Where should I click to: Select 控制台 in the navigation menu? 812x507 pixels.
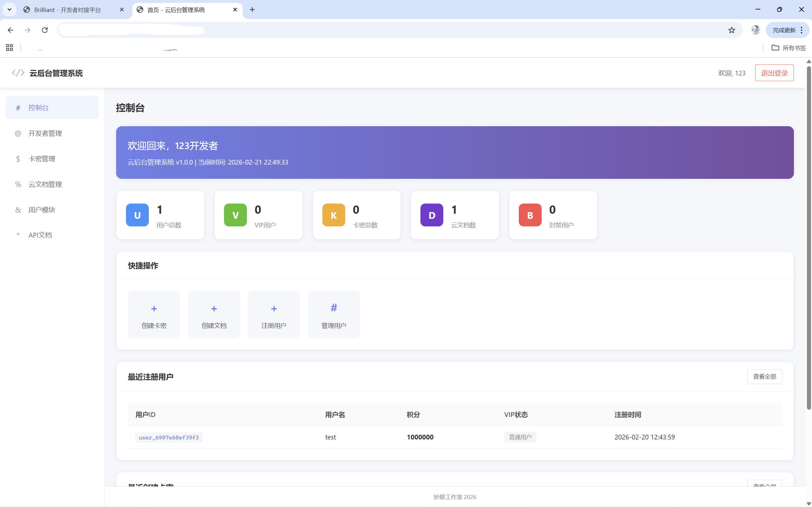pyautogui.click(x=39, y=107)
